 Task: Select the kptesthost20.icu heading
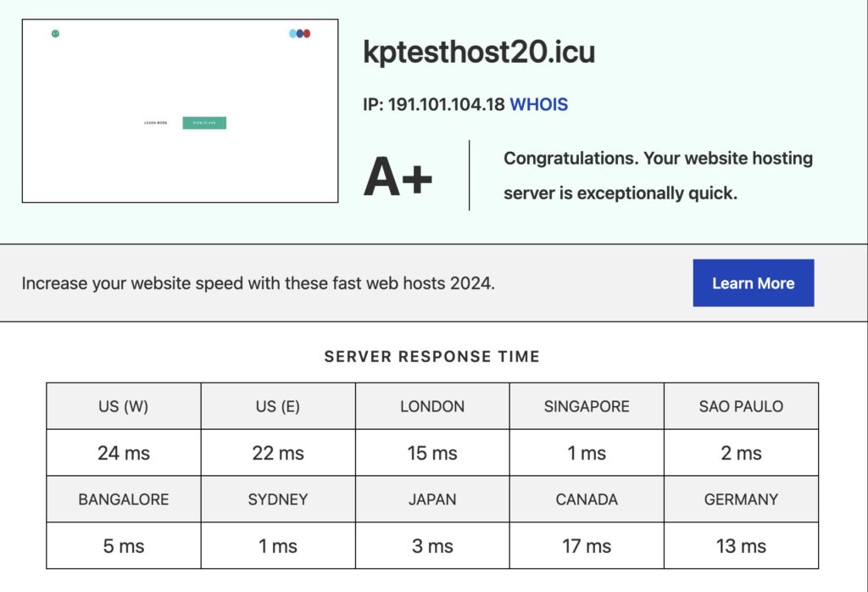[x=479, y=53]
